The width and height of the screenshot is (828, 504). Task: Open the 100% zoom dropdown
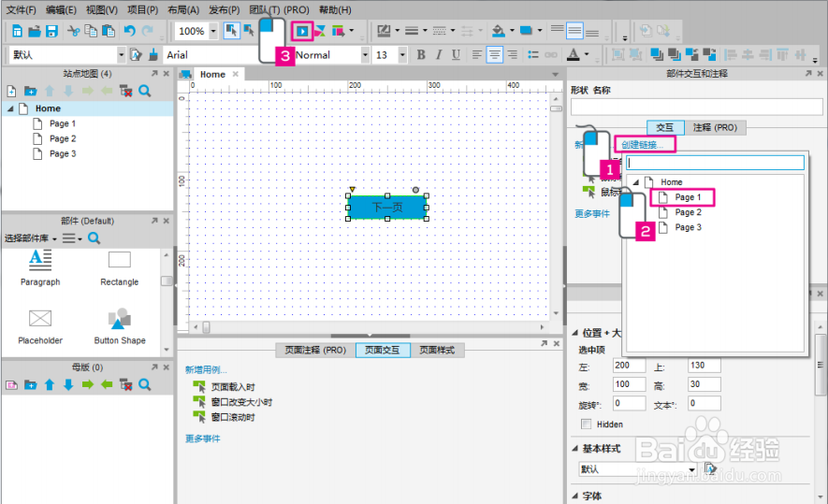tap(213, 31)
